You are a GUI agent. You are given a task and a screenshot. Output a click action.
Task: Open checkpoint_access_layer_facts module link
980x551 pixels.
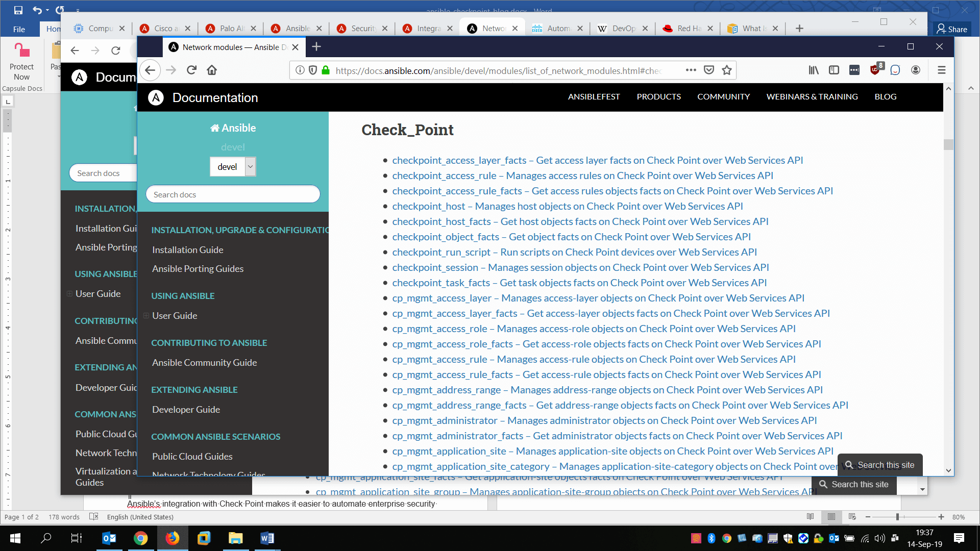click(597, 160)
